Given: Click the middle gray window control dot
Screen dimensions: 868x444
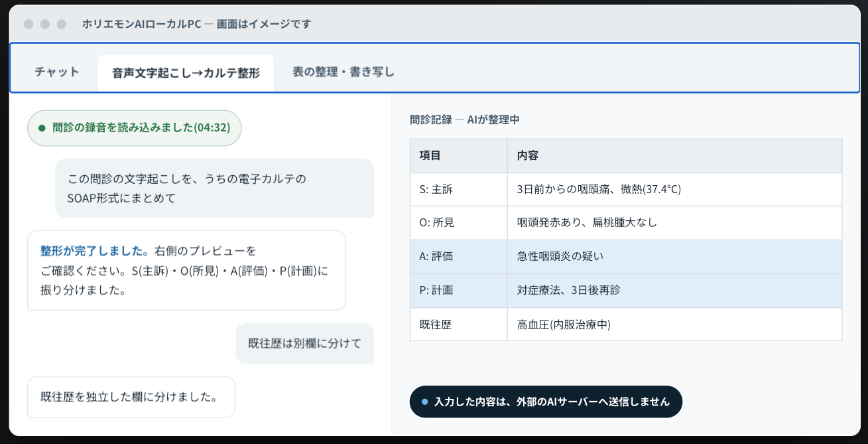Looking at the screenshot, I should (45, 24).
